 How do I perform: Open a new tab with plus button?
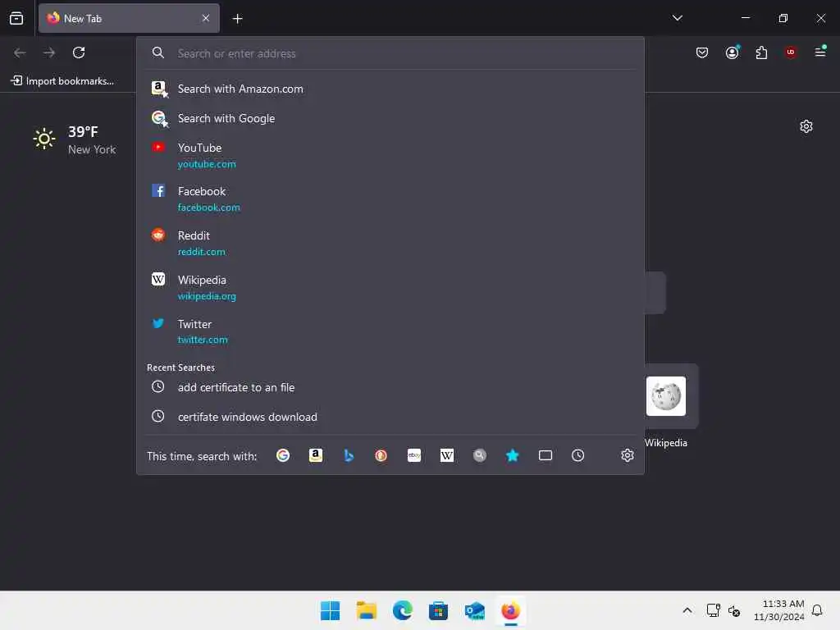tap(237, 19)
